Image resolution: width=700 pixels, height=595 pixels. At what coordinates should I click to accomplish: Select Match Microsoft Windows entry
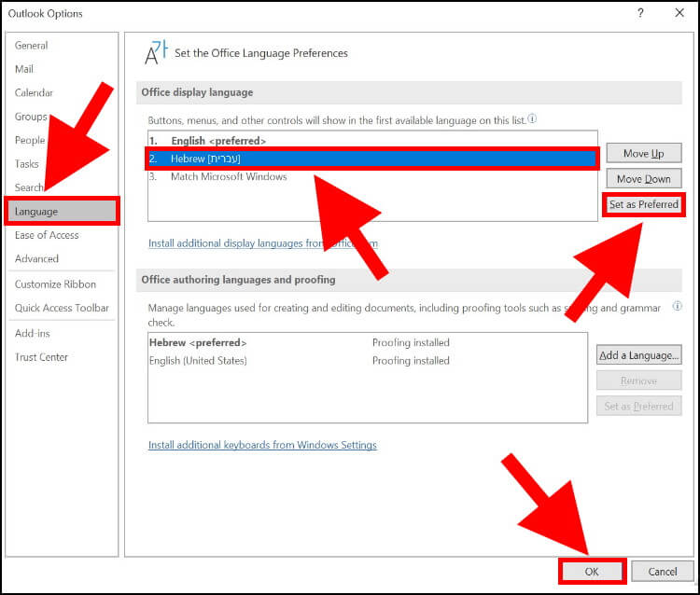372,176
